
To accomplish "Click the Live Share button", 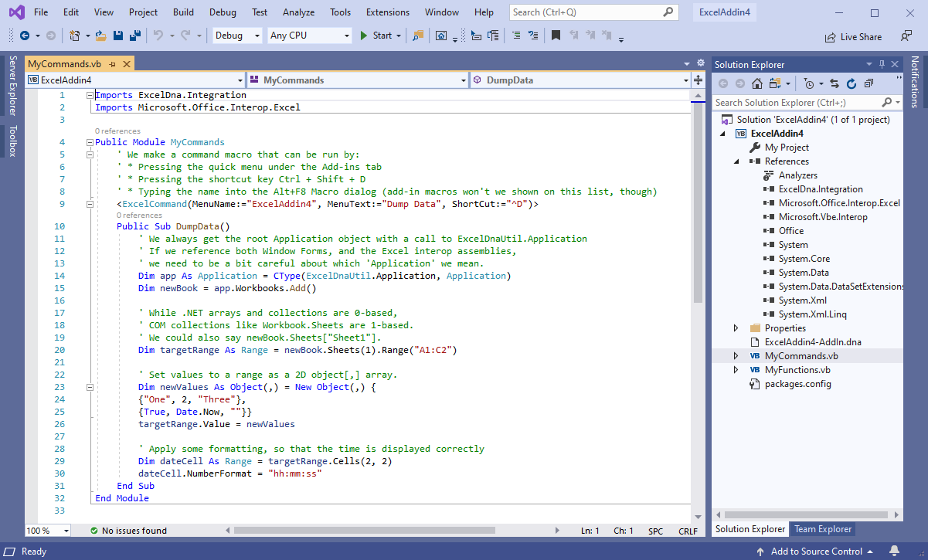I will pyautogui.click(x=853, y=36).
